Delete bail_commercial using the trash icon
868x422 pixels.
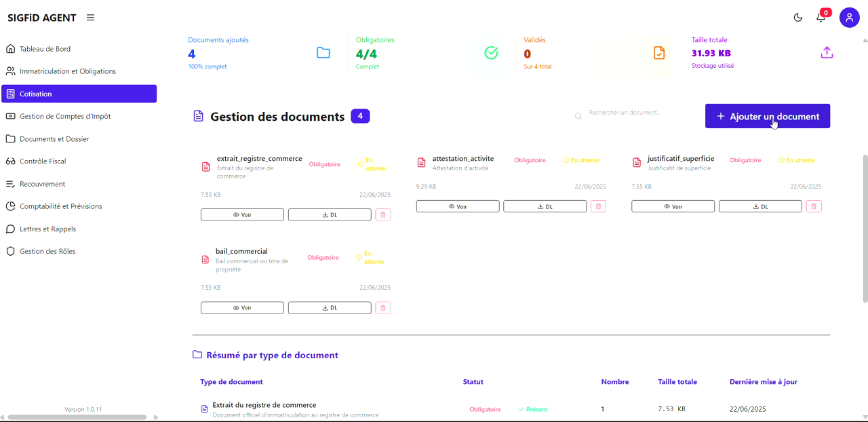coord(383,307)
